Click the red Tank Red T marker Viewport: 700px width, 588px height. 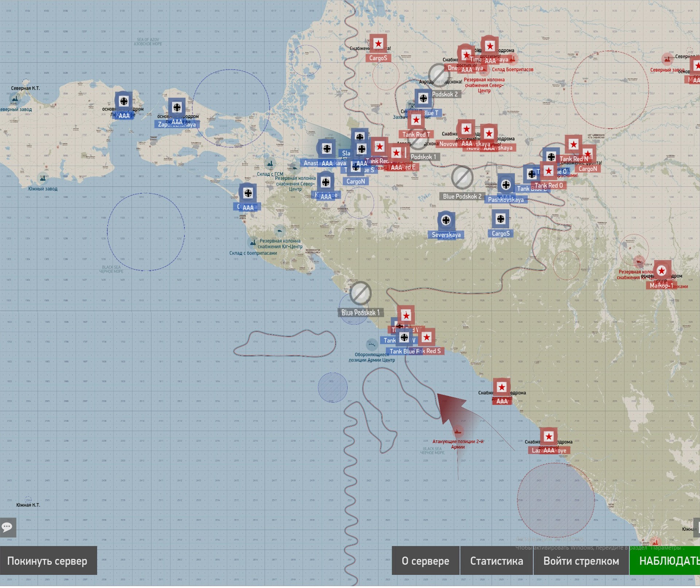click(416, 120)
